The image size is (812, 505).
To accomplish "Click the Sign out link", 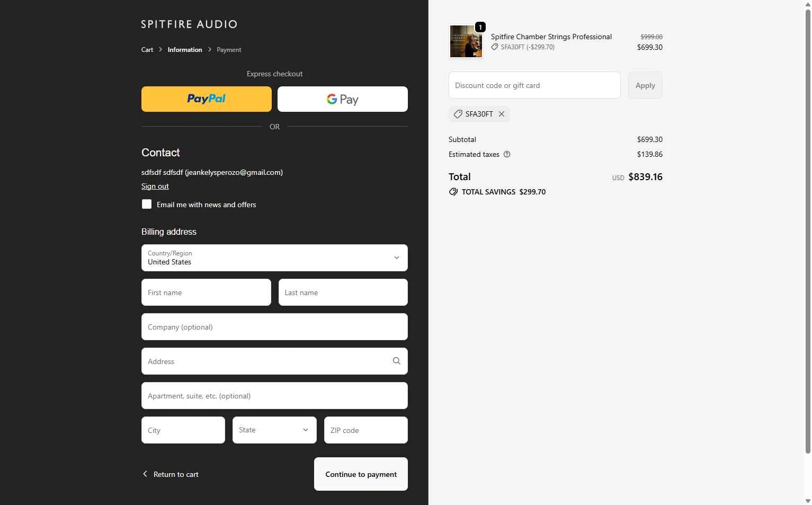I will [155, 186].
